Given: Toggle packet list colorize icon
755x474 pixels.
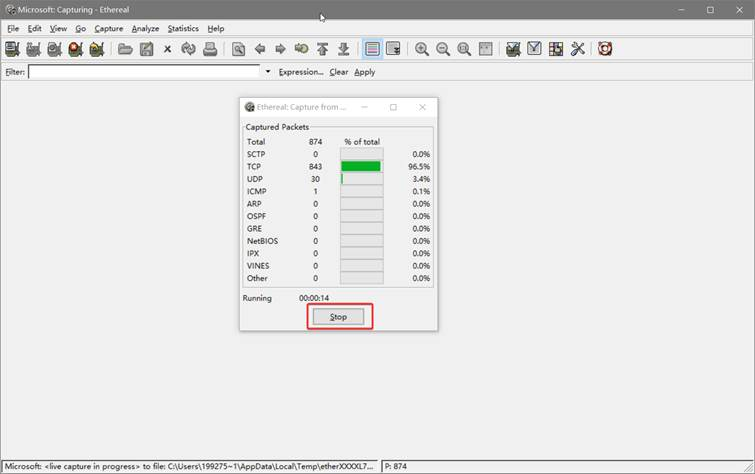Looking at the screenshot, I should coord(372,49).
